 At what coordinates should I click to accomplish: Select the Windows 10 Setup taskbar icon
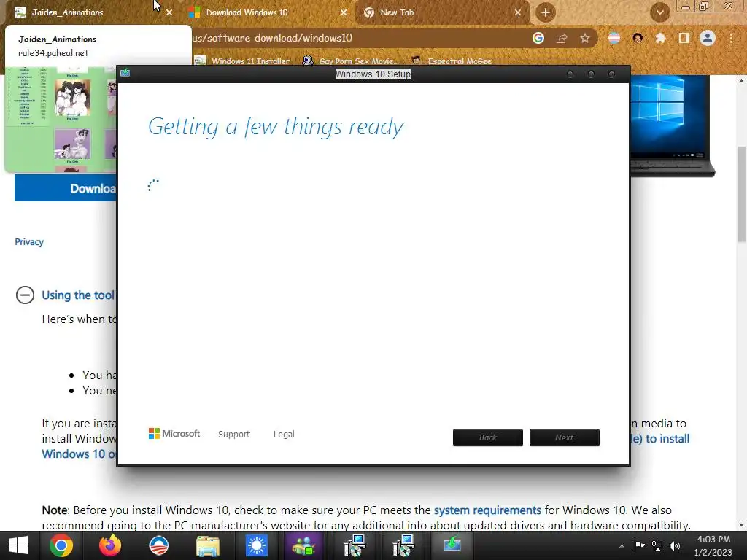pyautogui.click(x=452, y=544)
